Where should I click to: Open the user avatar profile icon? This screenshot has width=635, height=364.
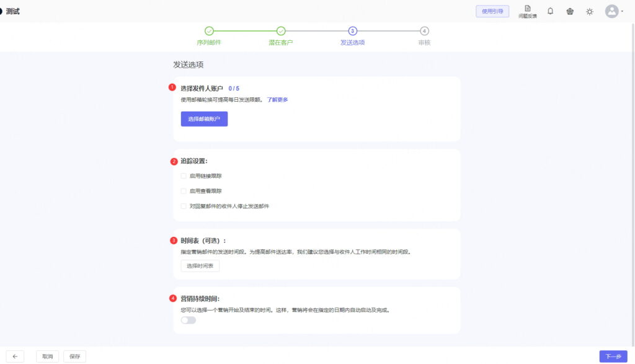pos(611,11)
